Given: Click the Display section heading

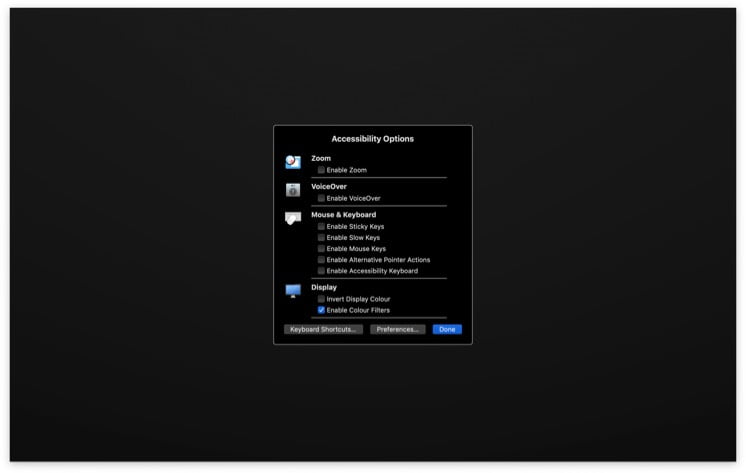Looking at the screenshot, I should pos(324,287).
